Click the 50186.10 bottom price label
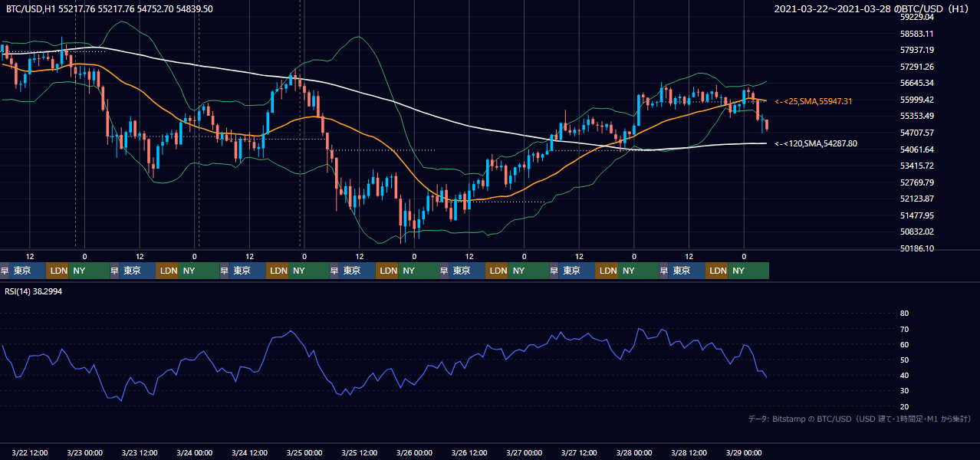This screenshot has width=980, height=460. (917, 248)
